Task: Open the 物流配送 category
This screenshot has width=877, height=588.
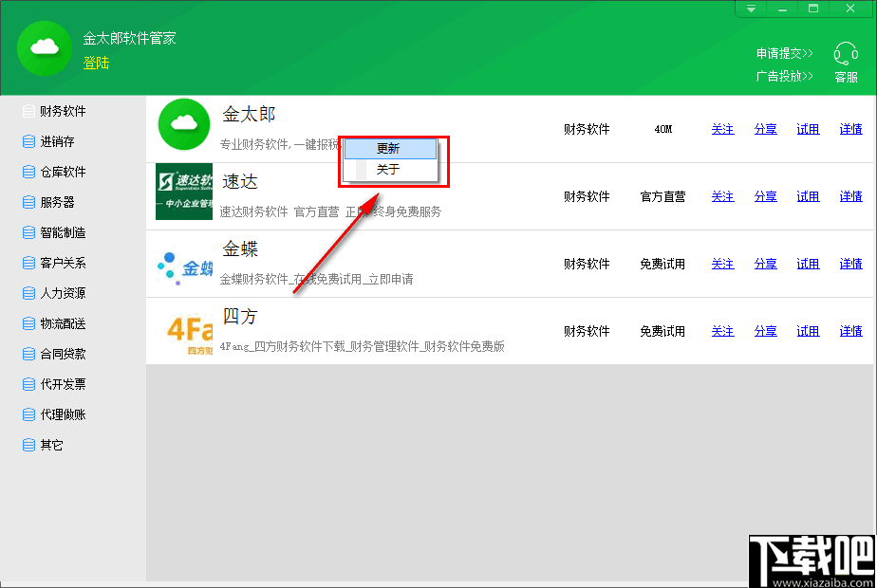Action: pos(63,323)
